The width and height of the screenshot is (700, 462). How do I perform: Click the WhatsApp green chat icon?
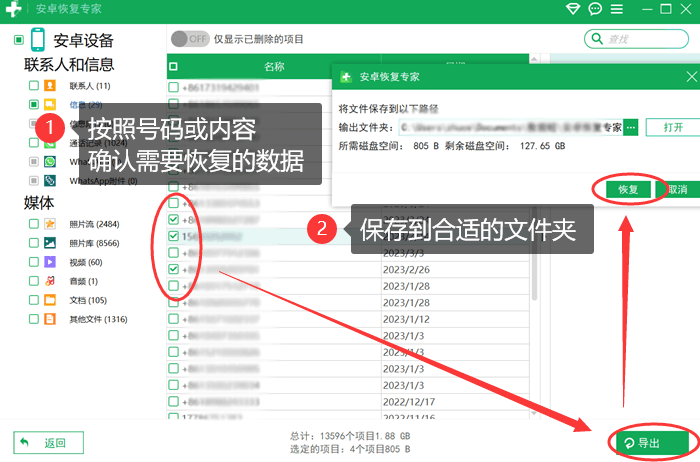(50, 162)
